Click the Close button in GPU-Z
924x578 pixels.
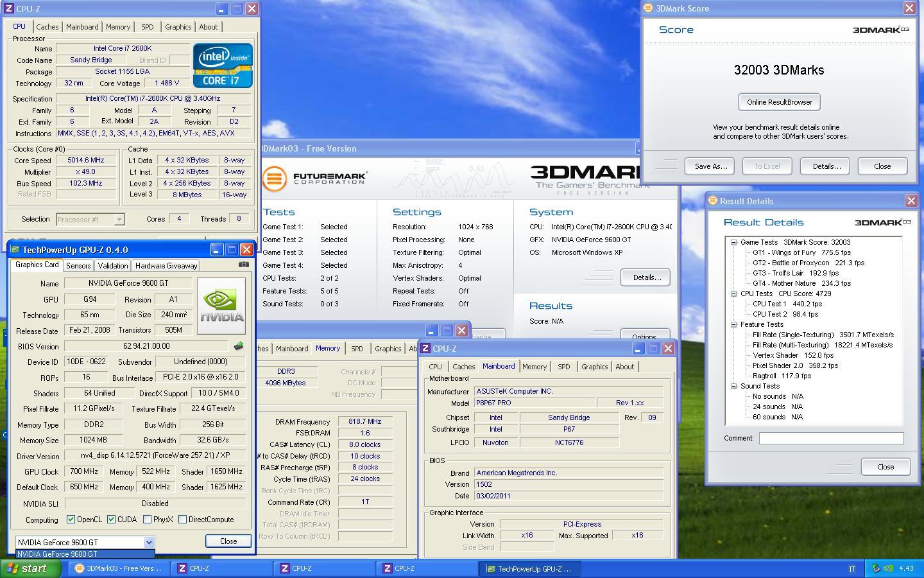coord(228,541)
